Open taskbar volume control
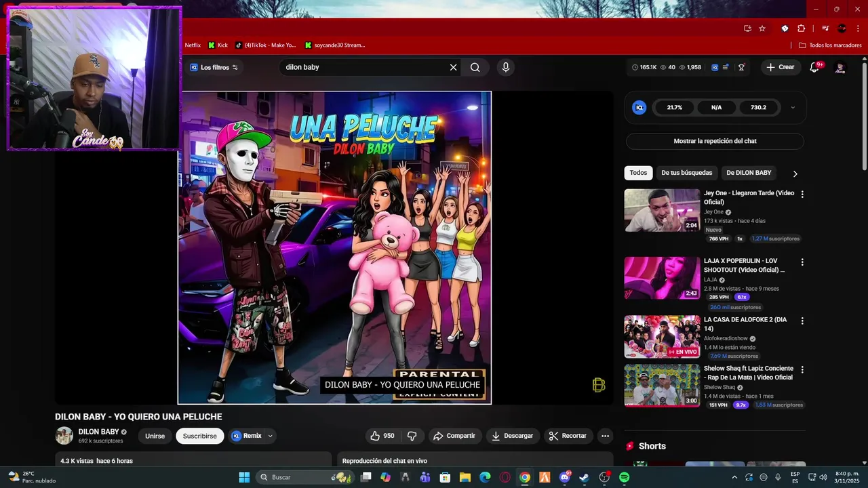The image size is (868, 488). 823,477
